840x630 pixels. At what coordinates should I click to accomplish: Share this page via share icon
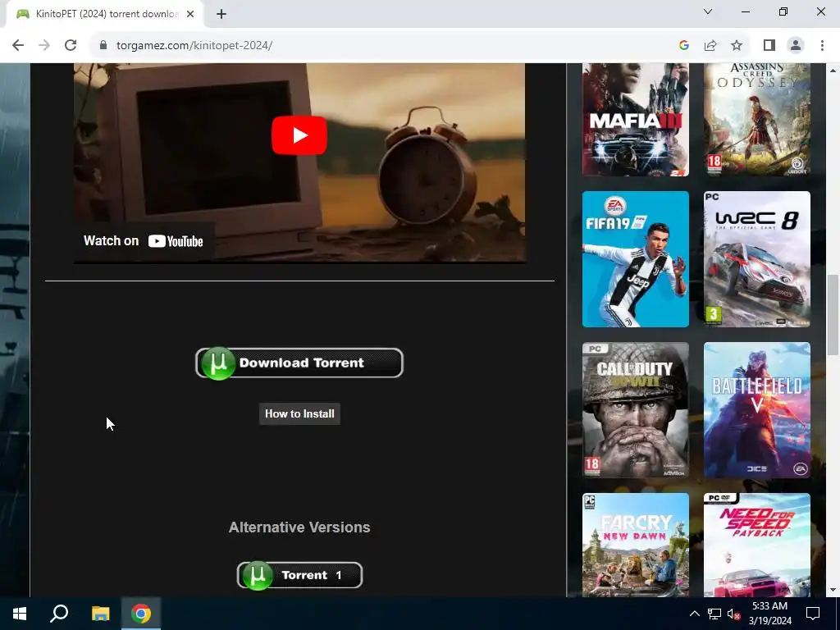click(710, 46)
